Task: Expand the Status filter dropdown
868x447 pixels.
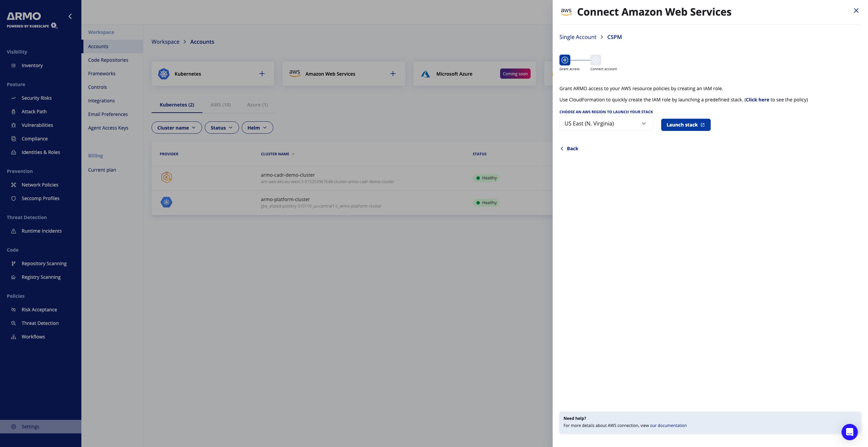Action: coord(221,128)
